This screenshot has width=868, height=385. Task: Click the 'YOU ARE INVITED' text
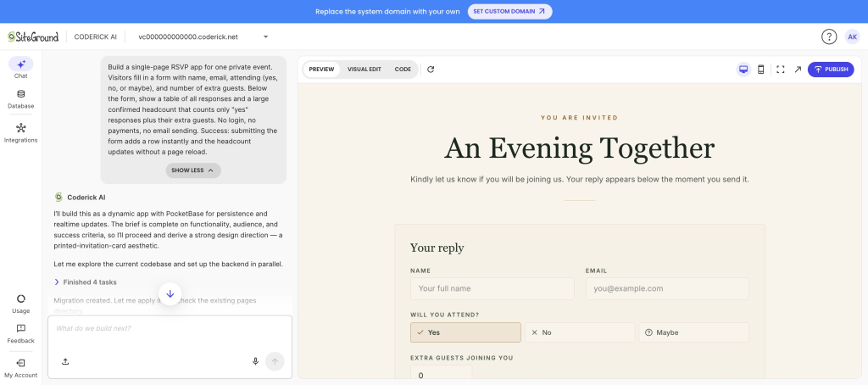click(x=580, y=117)
